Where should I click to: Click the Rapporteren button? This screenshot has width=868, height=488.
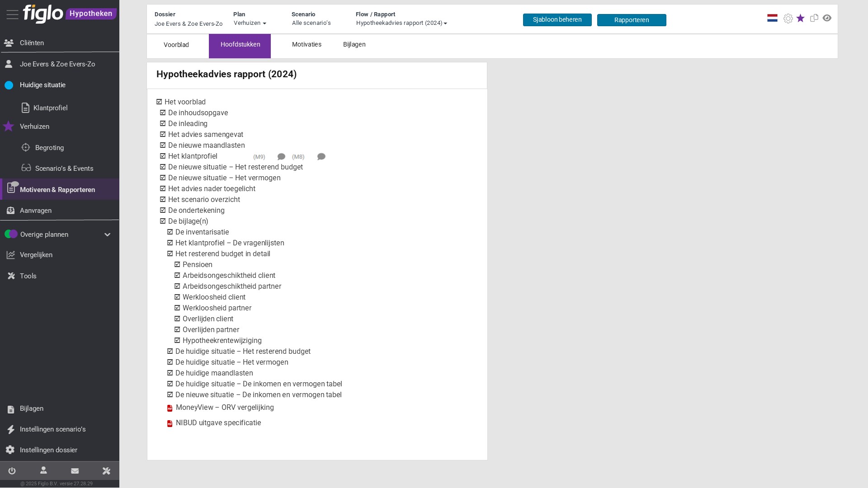tap(632, 20)
